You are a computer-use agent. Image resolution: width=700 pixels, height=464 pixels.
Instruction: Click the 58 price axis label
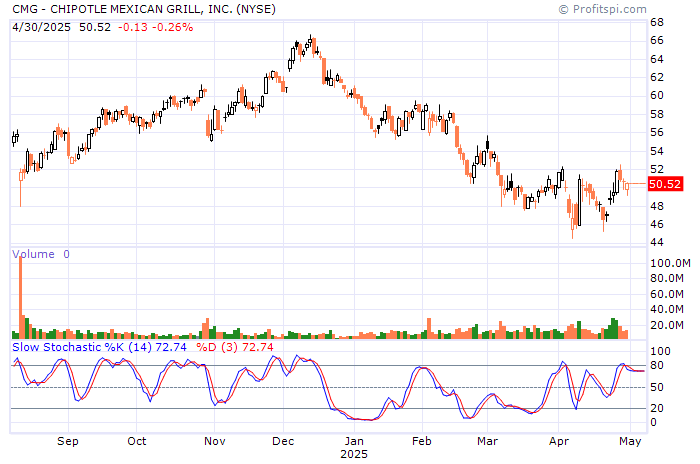[x=657, y=114]
